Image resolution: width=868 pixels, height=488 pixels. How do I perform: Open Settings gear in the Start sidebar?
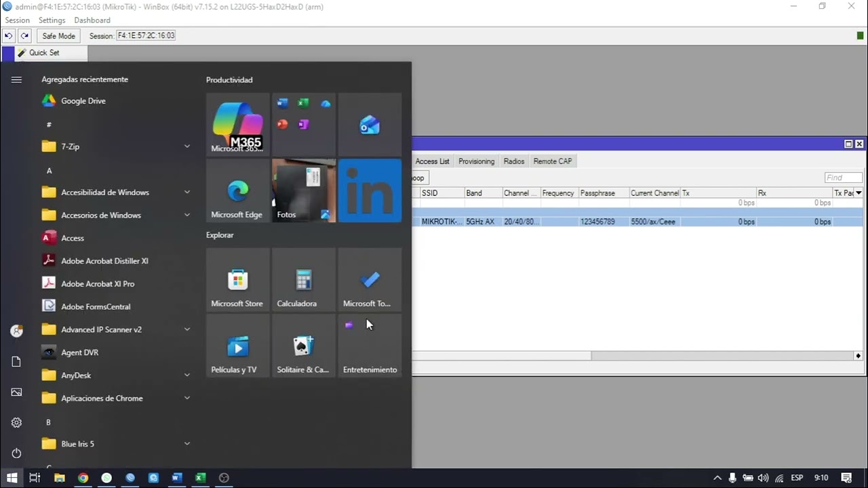16,423
